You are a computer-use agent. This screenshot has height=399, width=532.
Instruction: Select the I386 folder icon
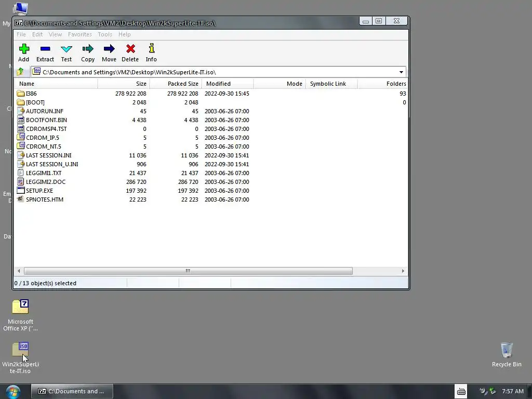[21, 94]
